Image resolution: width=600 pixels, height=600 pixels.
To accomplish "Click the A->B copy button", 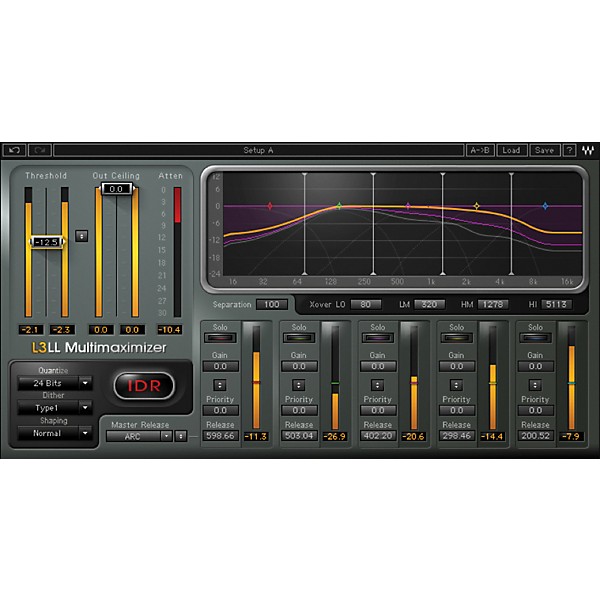I will [480, 150].
